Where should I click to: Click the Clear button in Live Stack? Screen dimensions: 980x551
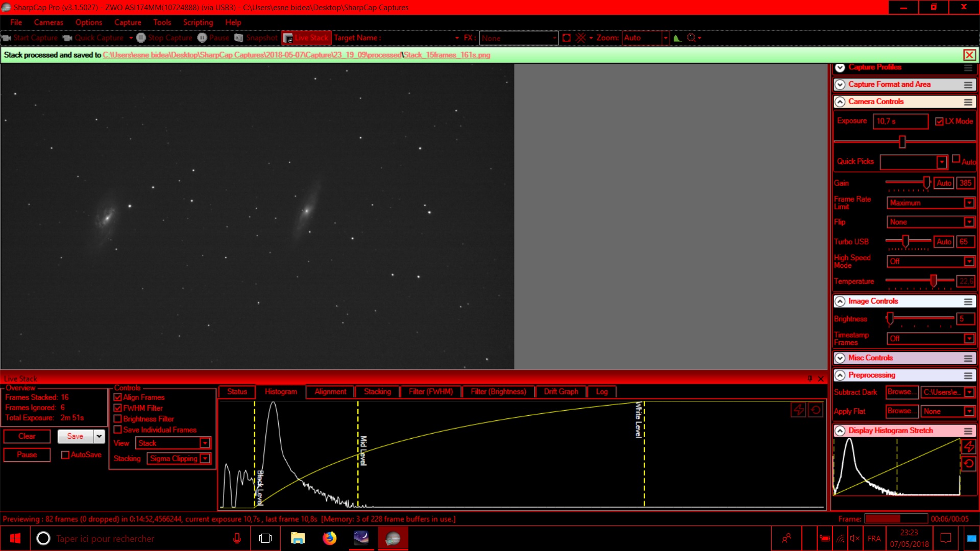[27, 436]
